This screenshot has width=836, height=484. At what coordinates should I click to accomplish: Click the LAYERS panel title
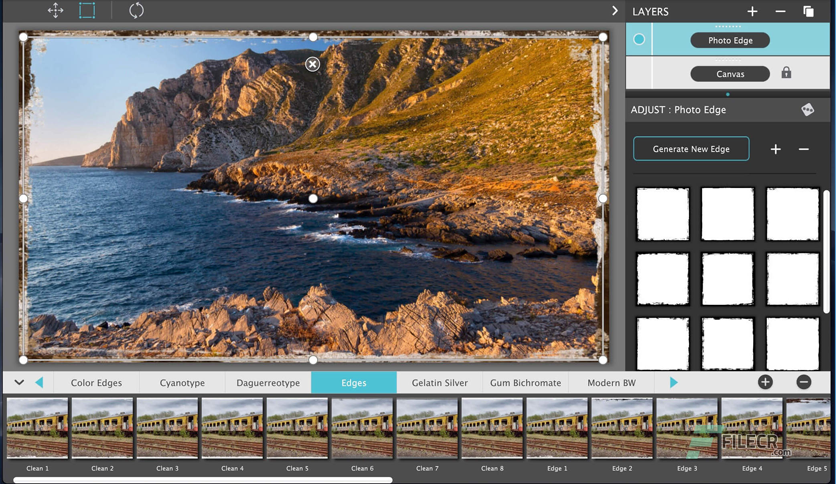click(650, 12)
